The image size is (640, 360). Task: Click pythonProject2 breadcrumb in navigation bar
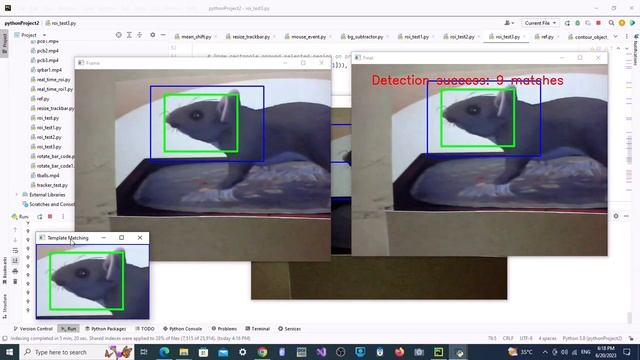(x=22, y=23)
